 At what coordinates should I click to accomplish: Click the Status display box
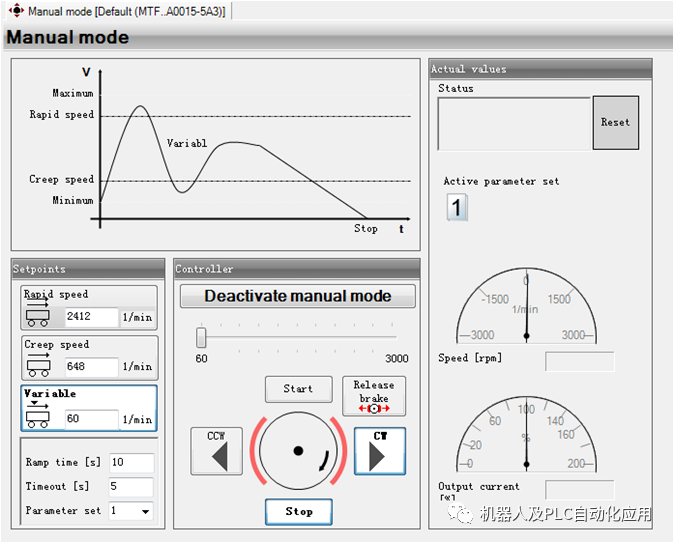click(x=514, y=124)
